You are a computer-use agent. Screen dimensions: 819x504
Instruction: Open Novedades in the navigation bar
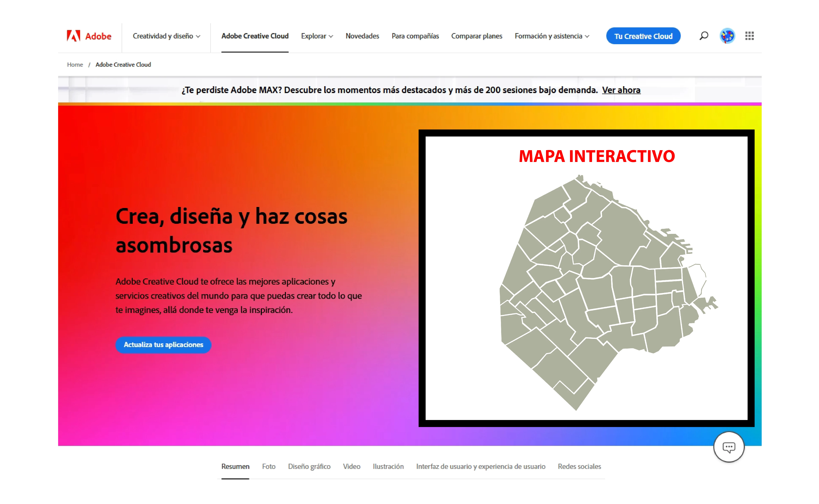362,36
